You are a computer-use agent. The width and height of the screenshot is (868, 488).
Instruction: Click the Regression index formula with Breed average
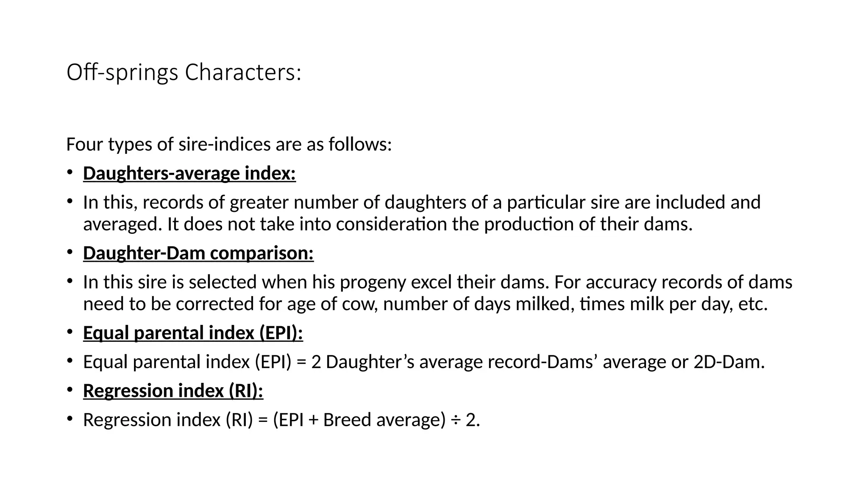(x=281, y=420)
